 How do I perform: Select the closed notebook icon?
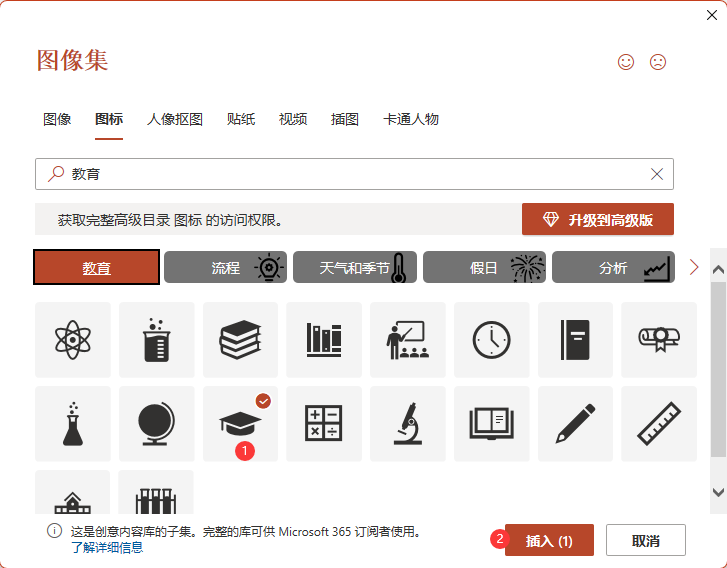(x=575, y=340)
